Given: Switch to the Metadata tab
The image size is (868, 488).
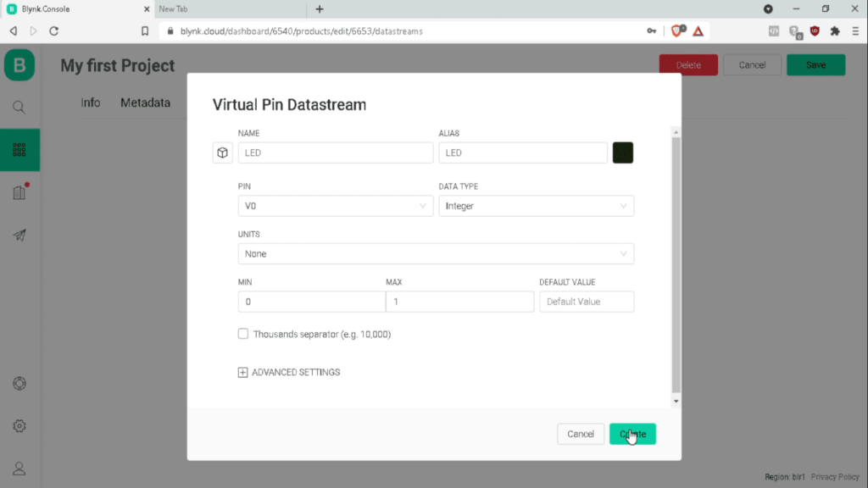Looking at the screenshot, I should 145,103.
